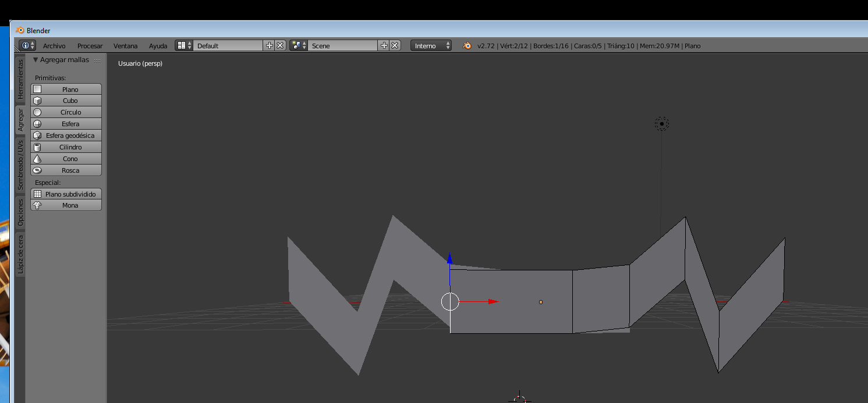Click the Scene name field
The height and width of the screenshot is (403, 868).
343,45
